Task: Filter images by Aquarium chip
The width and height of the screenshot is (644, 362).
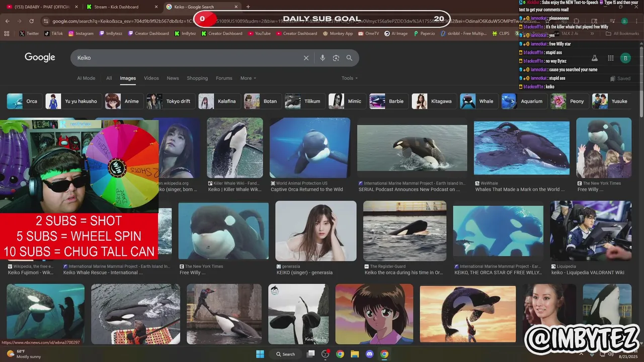Action: pos(524,101)
